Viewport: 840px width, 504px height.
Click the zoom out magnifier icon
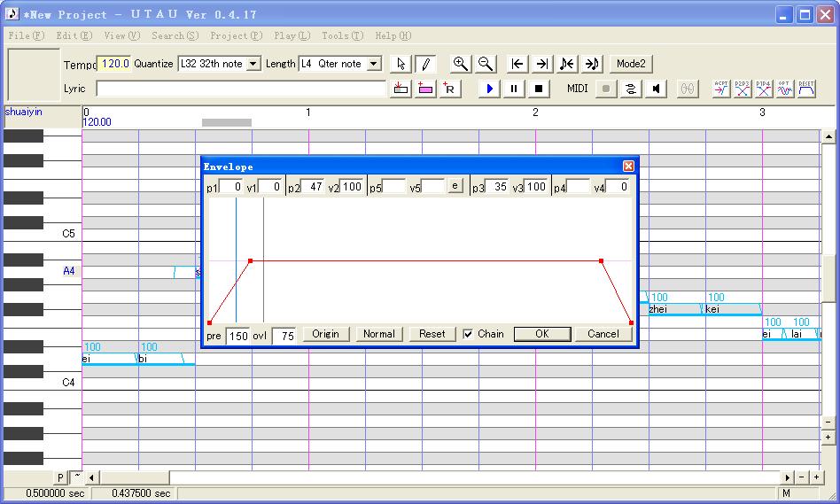(486, 64)
